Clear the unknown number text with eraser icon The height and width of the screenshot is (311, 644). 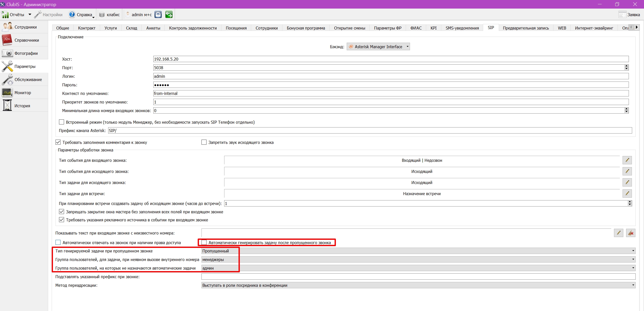(x=631, y=233)
